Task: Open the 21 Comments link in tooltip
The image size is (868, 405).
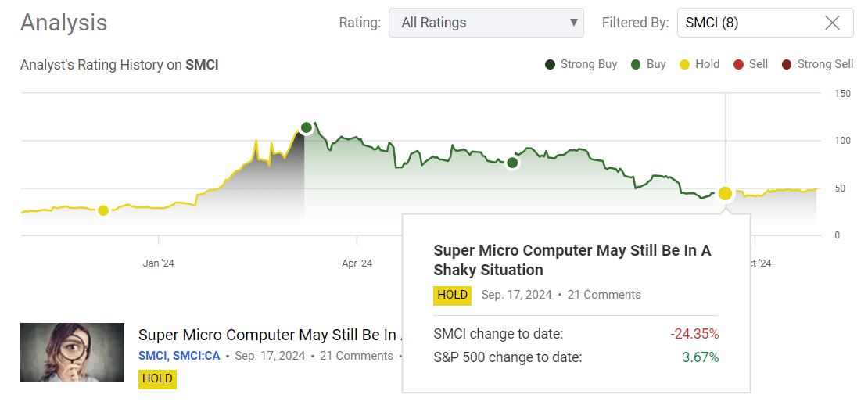Action: (x=604, y=295)
